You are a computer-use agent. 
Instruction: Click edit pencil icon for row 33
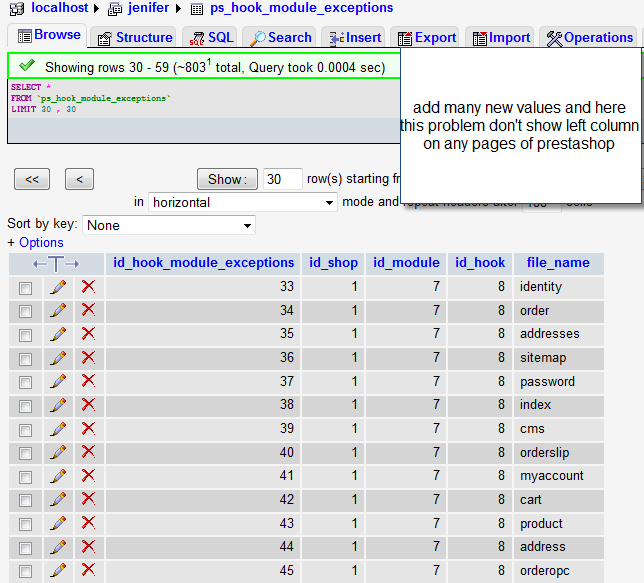[58, 287]
